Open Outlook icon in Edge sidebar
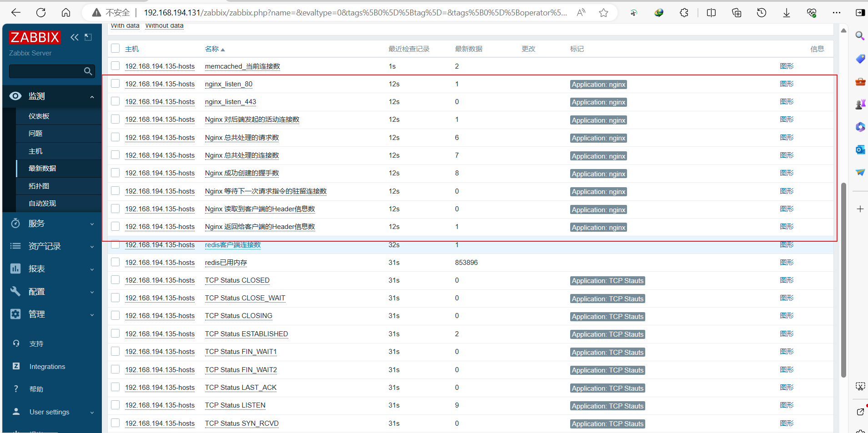The width and height of the screenshot is (868, 433). point(860,149)
